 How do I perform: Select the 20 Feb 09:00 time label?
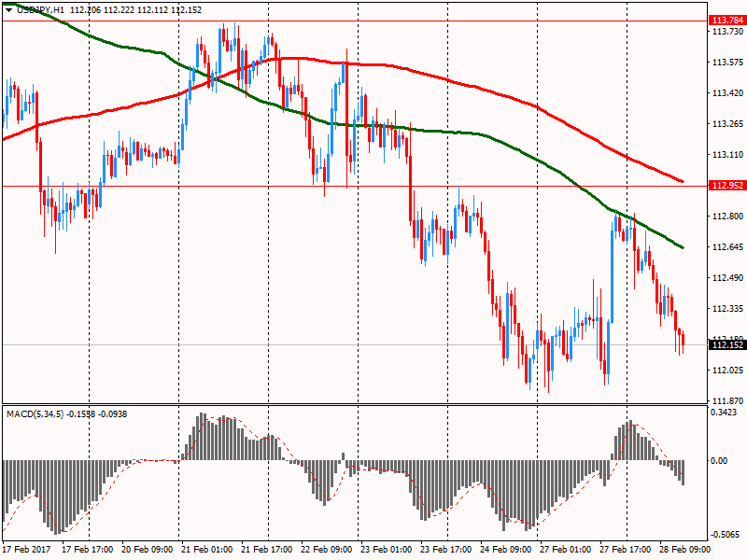click(x=148, y=549)
